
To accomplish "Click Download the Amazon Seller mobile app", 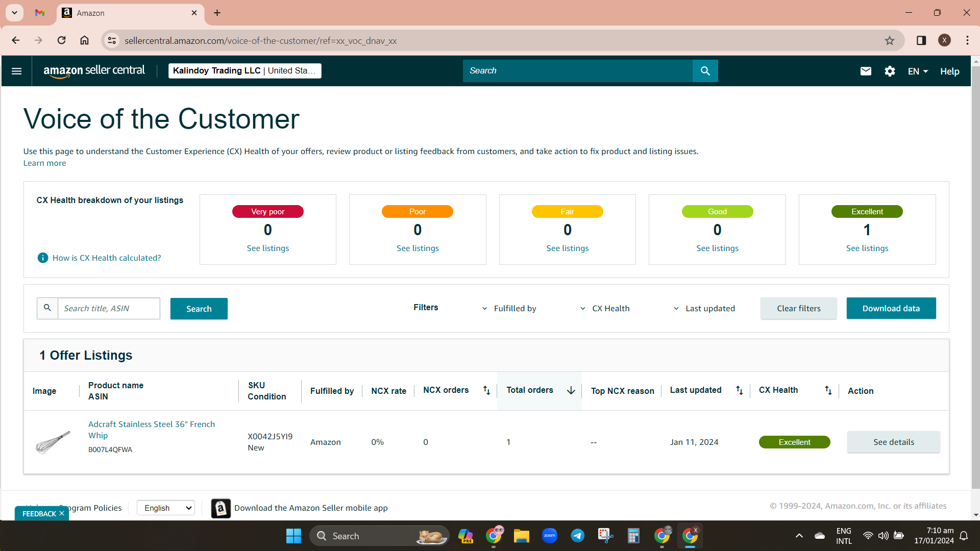I will (311, 508).
